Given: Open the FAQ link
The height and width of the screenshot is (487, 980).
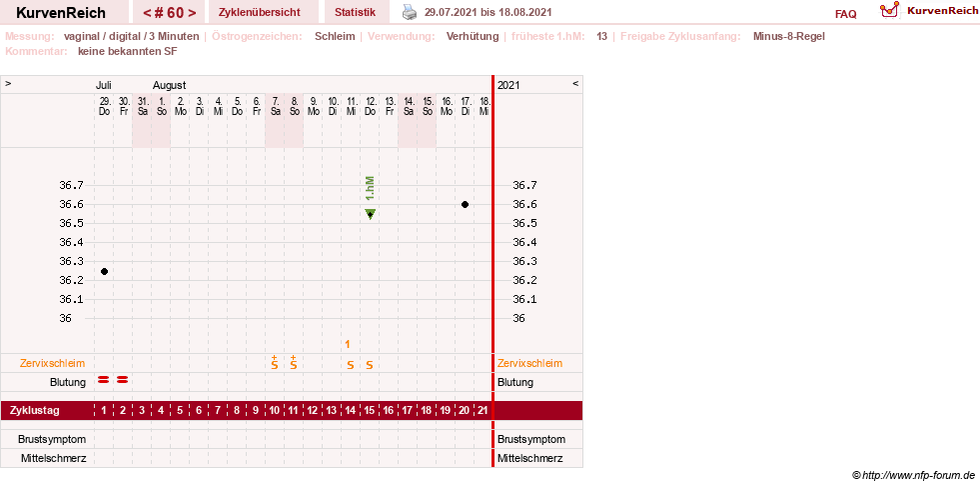Looking at the screenshot, I should coord(845,14).
